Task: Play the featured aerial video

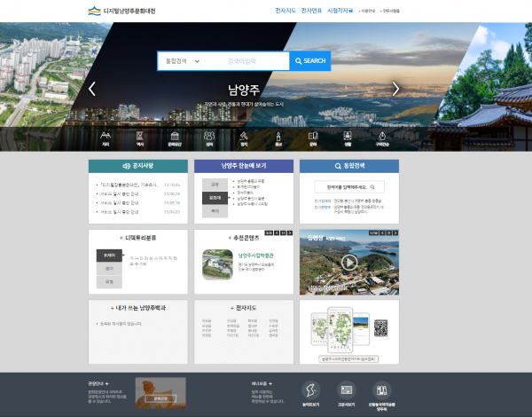Action: (348, 262)
